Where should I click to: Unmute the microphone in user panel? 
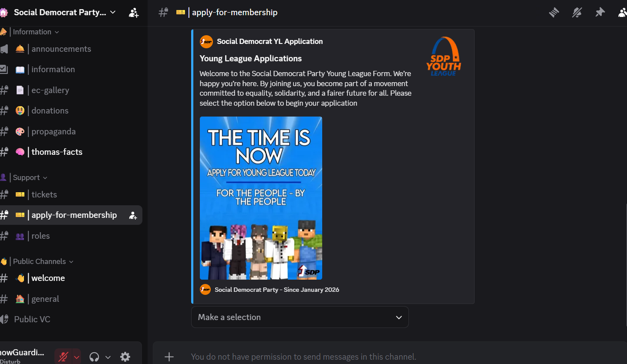[63, 357]
